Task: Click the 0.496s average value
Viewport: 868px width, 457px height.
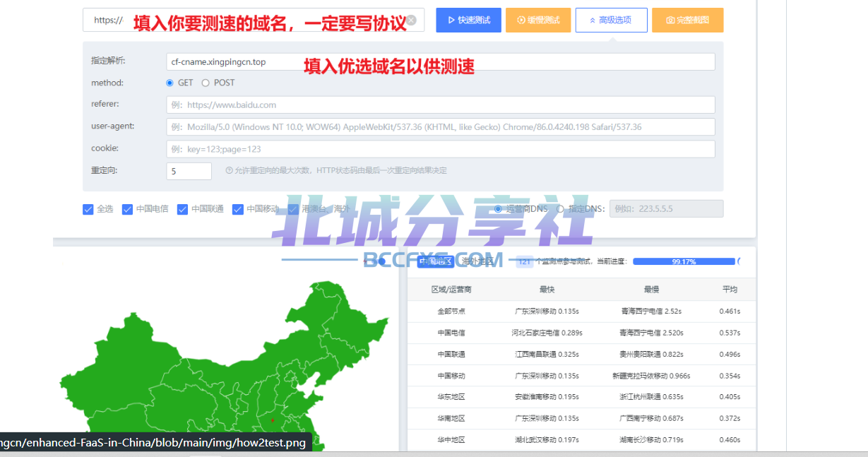Action: coord(730,354)
